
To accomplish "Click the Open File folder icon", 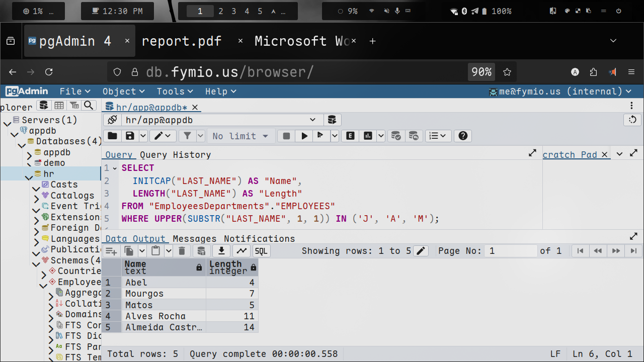I will pos(112,136).
